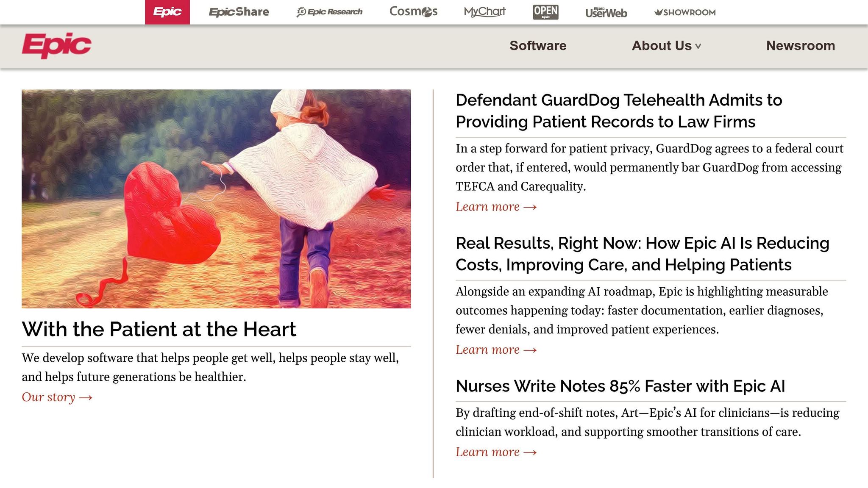Open the EpicShare logo link
Screen dimensions: 868x488
coord(239,12)
